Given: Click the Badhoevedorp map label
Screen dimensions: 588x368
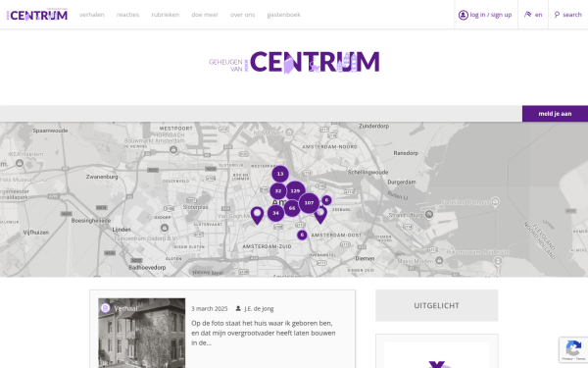Looking at the screenshot, I should point(147,268).
